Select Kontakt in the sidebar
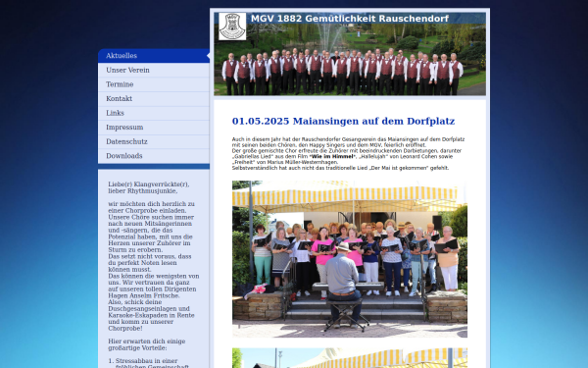 (x=154, y=98)
